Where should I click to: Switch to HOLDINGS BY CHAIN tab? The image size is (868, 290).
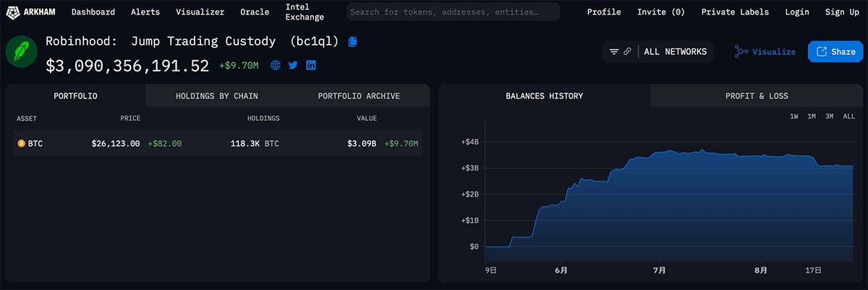tap(217, 96)
